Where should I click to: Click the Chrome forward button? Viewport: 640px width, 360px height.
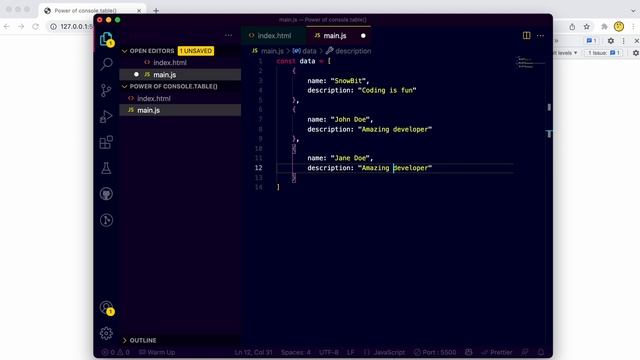click(21, 27)
